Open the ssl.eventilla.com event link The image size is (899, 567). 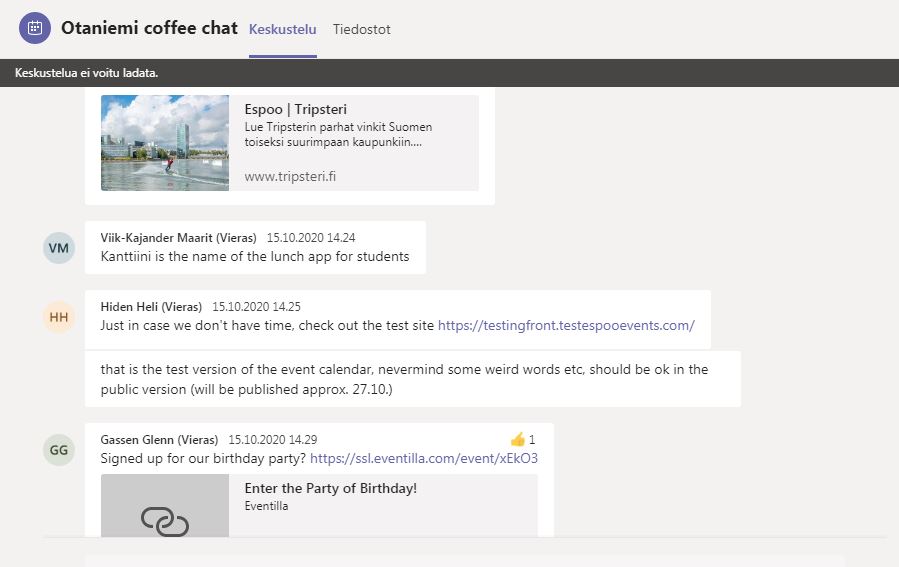(424, 458)
